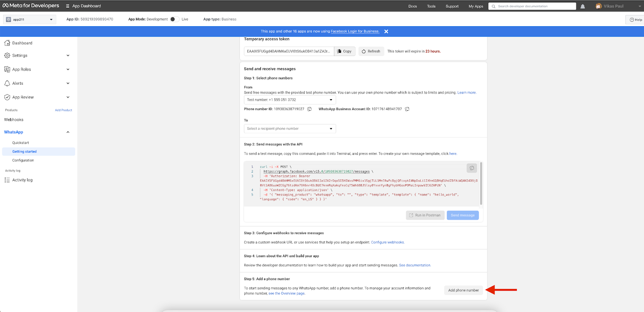
Task: Click the Configure webhooks link
Action: tap(388, 242)
